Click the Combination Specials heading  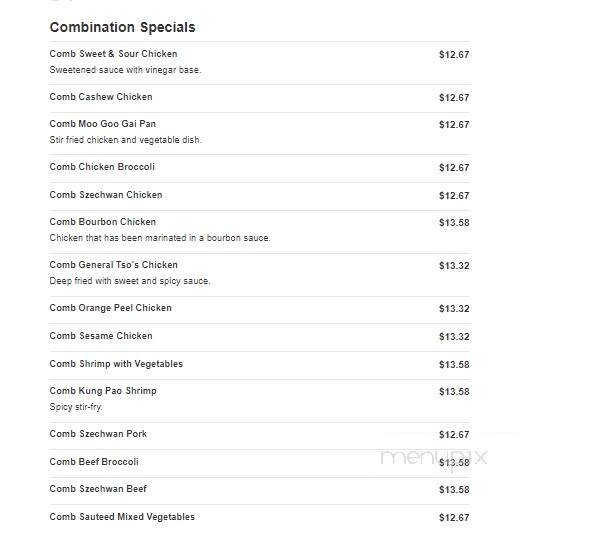(122, 27)
